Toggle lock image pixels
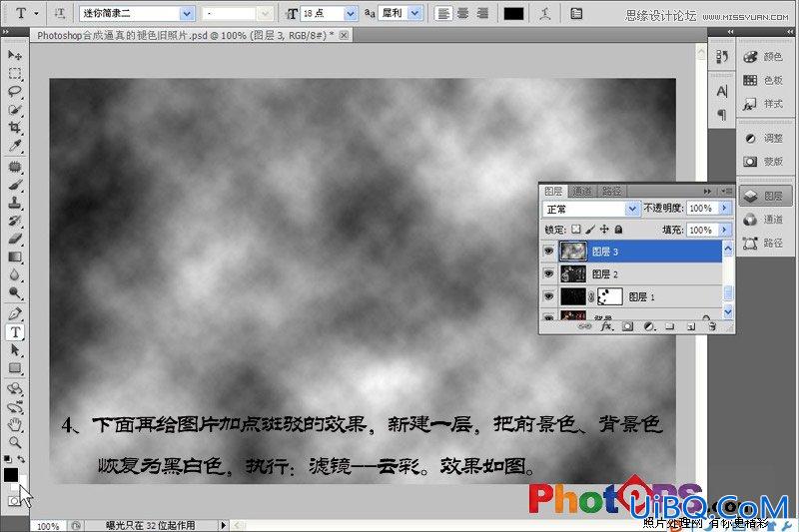The height and width of the screenshot is (532, 799). click(x=590, y=230)
